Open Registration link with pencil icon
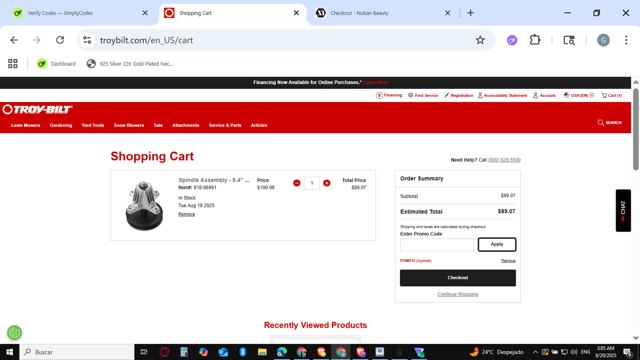The height and width of the screenshot is (360, 640). point(459,95)
